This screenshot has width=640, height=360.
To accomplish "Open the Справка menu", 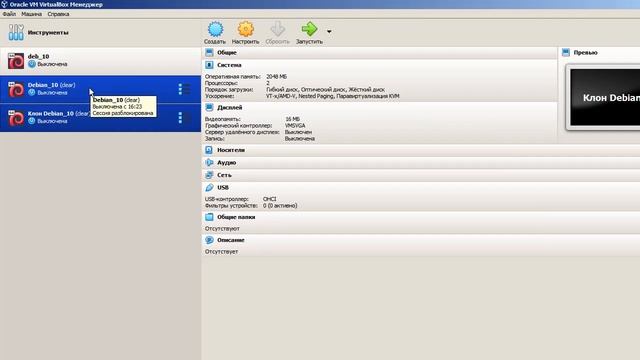I will pyautogui.click(x=58, y=14).
